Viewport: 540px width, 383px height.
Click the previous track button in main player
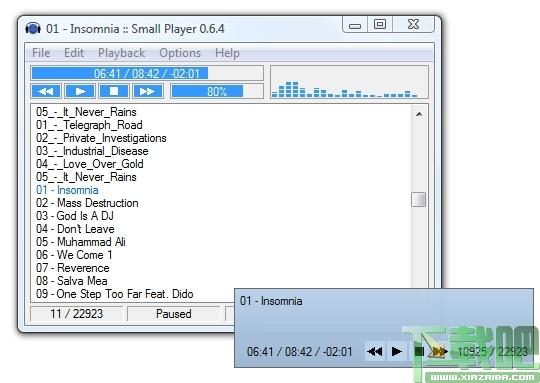pyautogui.click(x=46, y=91)
